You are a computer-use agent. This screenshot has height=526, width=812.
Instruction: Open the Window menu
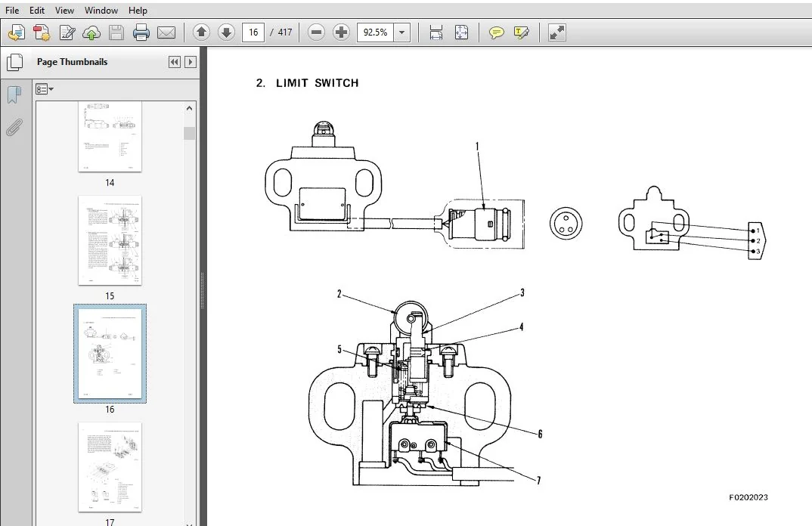click(101, 11)
